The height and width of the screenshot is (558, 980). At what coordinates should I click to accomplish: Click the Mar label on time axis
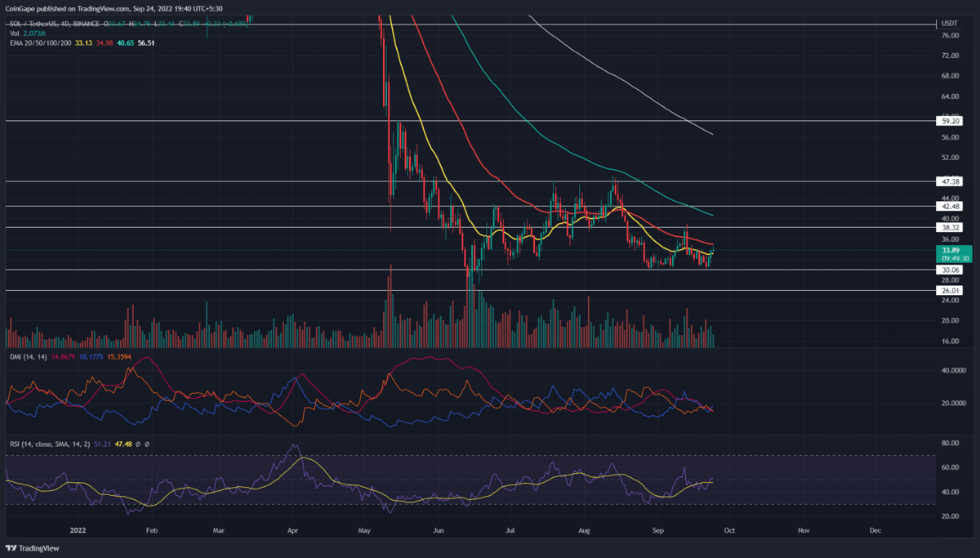coord(217,530)
